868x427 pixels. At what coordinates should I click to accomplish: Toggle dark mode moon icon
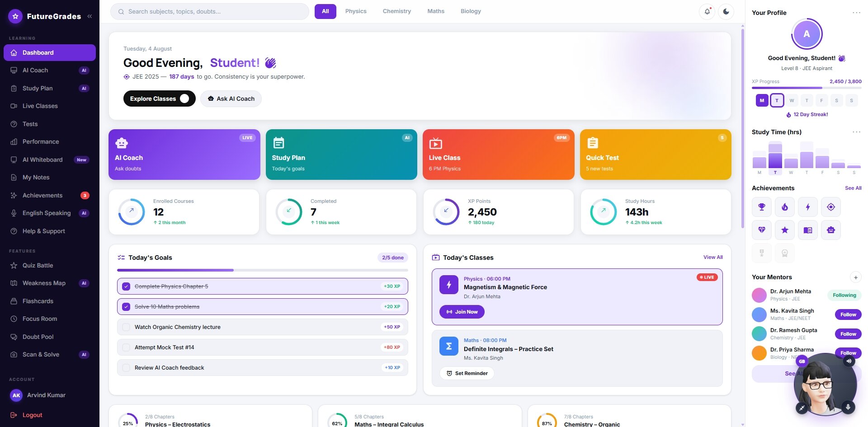tap(726, 12)
